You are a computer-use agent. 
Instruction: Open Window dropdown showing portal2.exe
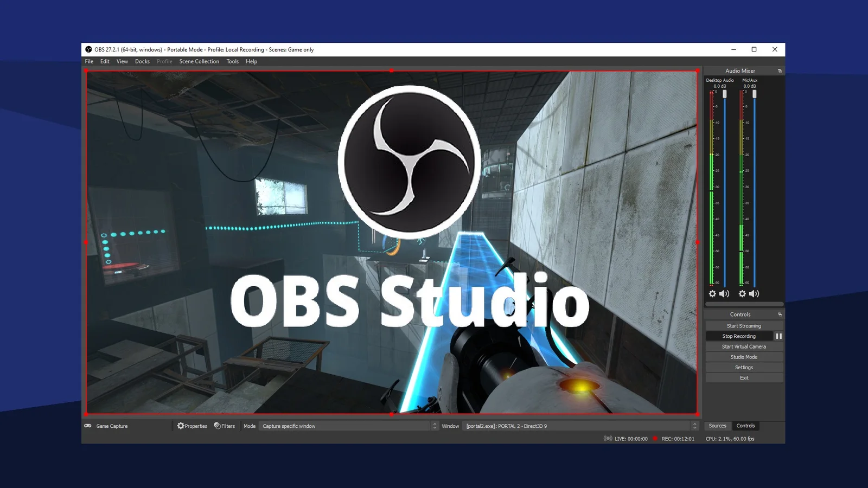580,426
